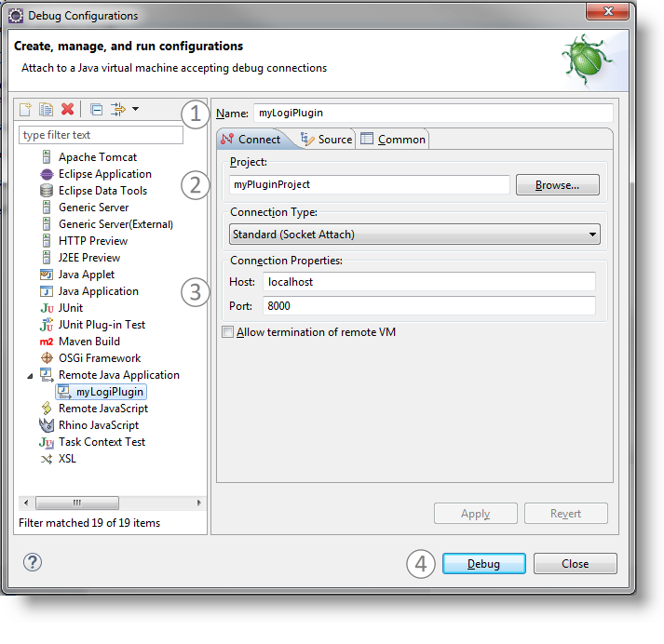Image resolution: width=664 pixels, height=644 pixels.
Task: Click the Debug button
Action: pyautogui.click(x=484, y=564)
